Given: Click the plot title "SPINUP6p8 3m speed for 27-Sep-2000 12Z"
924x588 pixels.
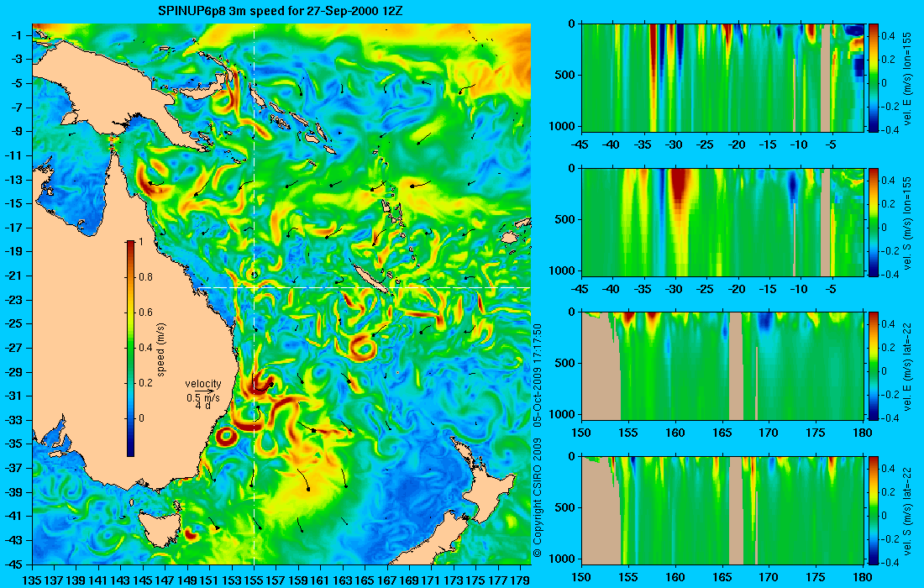Looking at the screenshot, I should [280, 11].
